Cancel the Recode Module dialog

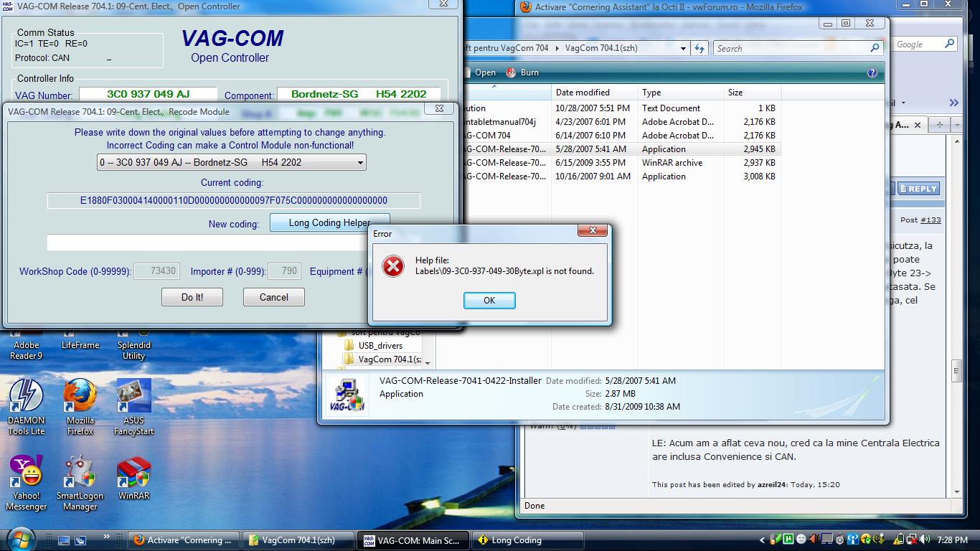273,297
